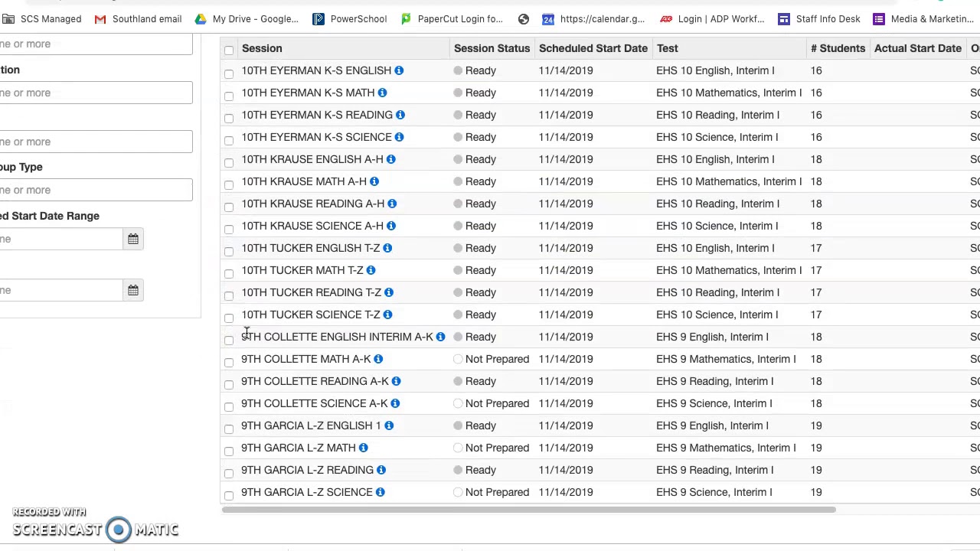This screenshot has width=980, height=551.
Task: Open calendar picker for second date field
Action: click(133, 290)
